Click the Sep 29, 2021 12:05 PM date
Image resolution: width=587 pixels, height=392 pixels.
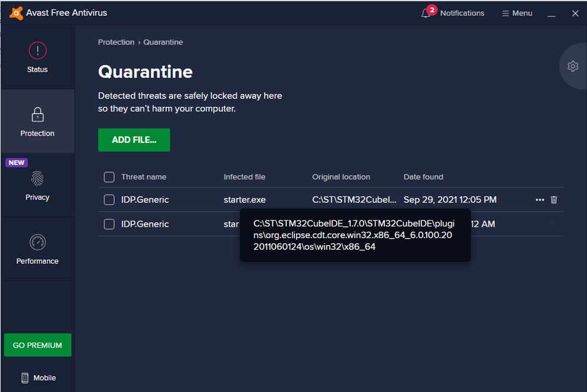pyautogui.click(x=450, y=200)
